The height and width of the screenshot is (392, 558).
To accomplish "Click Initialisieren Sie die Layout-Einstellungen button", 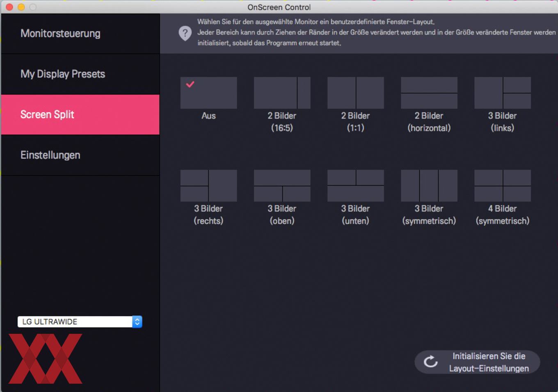I will pos(477,362).
